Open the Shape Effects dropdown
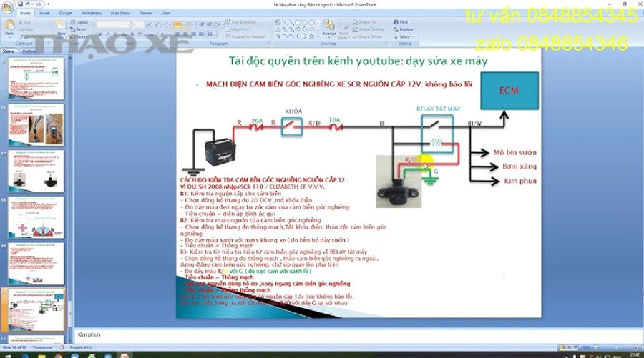Viewport: 644px width, 358px height. (x=369, y=36)
